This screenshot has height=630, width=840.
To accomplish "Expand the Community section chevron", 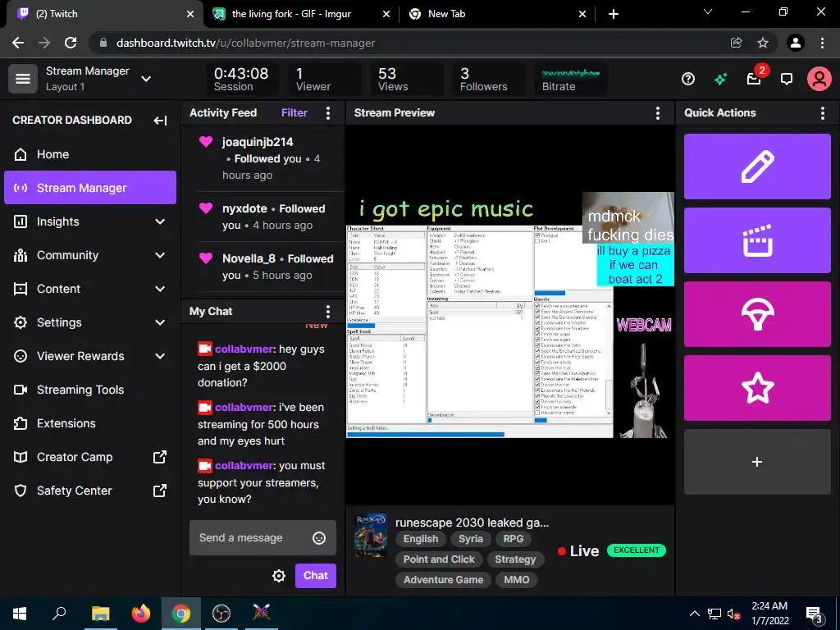I will coord(160,256).
